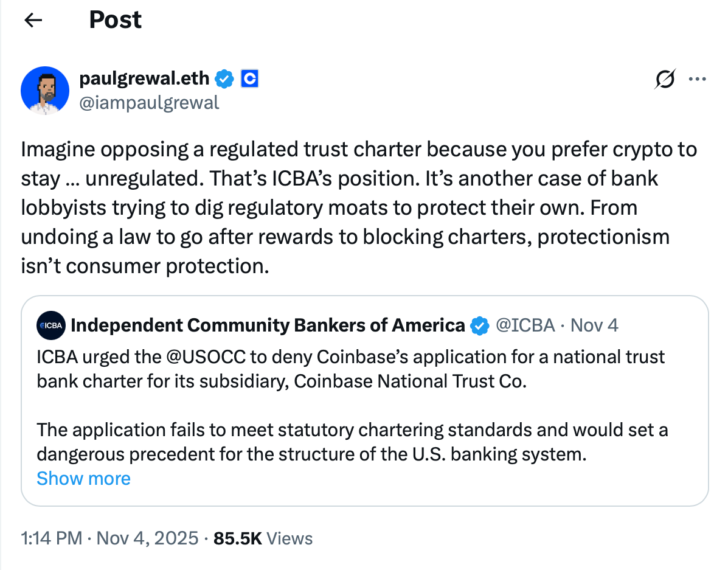Open paulgrewal.eth's profile avatar
Viewport: 728px width, 570px height.
point(45,90)
